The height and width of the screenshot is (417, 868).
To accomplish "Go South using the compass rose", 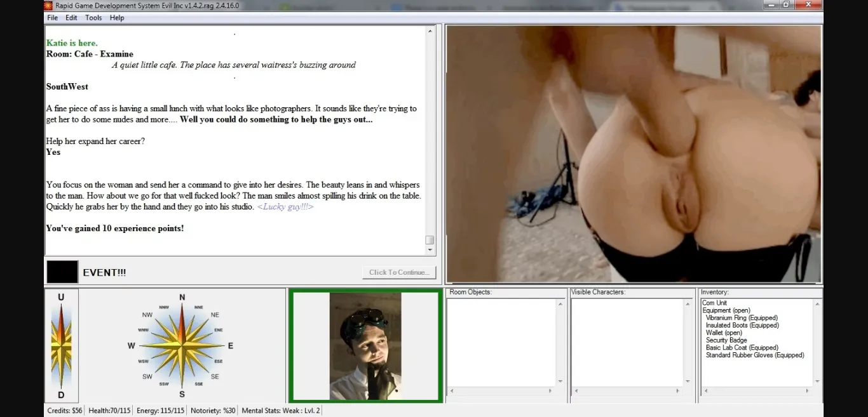I will coord(182,394).
